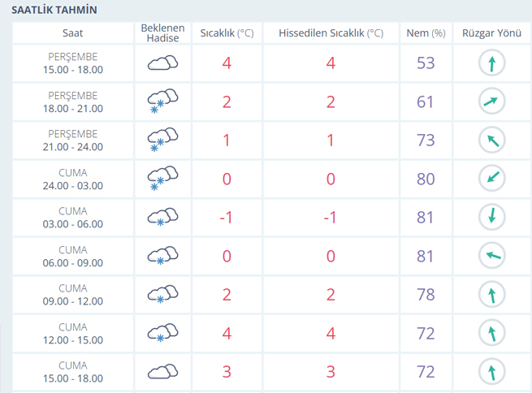532x393 pixels.
Task: Click the wind arrow for Cuma 24.00 - 03.00
Action: point(491,178)
